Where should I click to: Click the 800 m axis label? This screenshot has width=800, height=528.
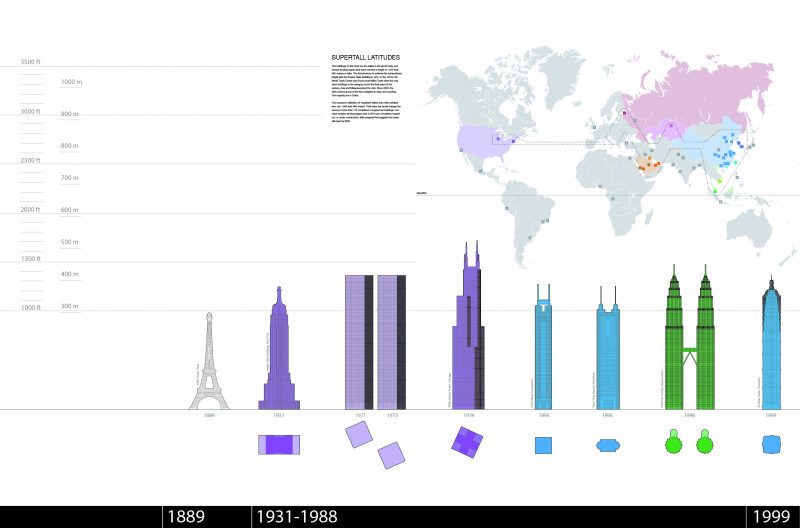click(70, 145)
